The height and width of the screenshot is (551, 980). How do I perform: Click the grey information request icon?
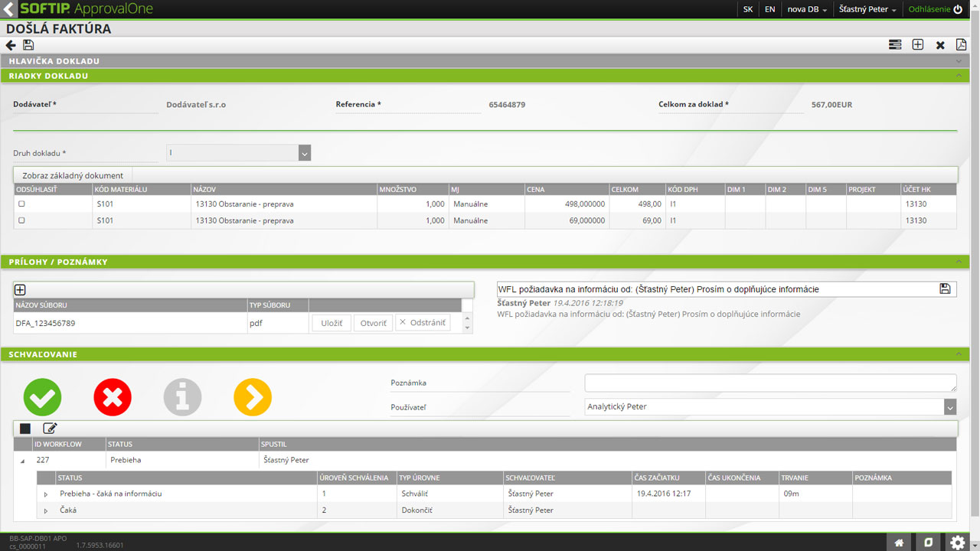click(182, 397)
